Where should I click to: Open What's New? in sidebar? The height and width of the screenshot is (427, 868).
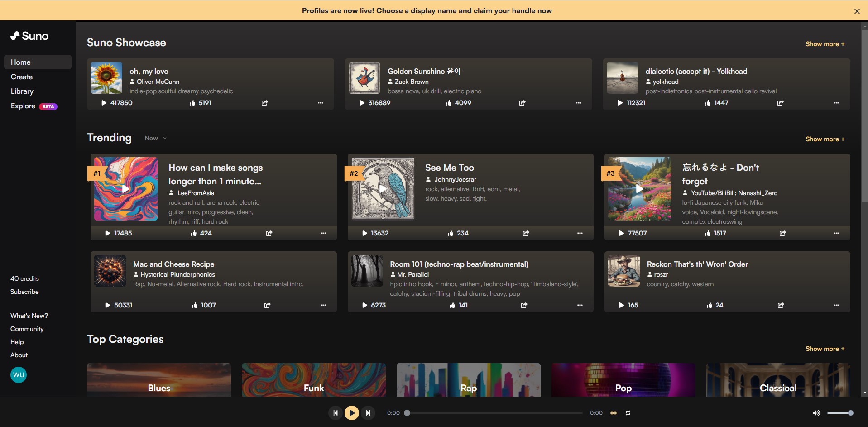coord(29,316)
